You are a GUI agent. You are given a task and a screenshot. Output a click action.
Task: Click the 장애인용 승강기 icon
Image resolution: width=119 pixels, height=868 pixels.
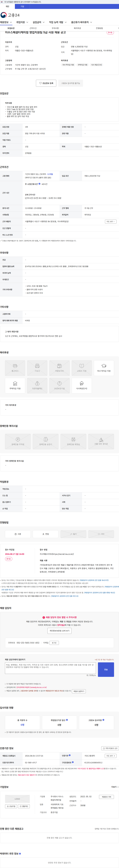point(46,441)
